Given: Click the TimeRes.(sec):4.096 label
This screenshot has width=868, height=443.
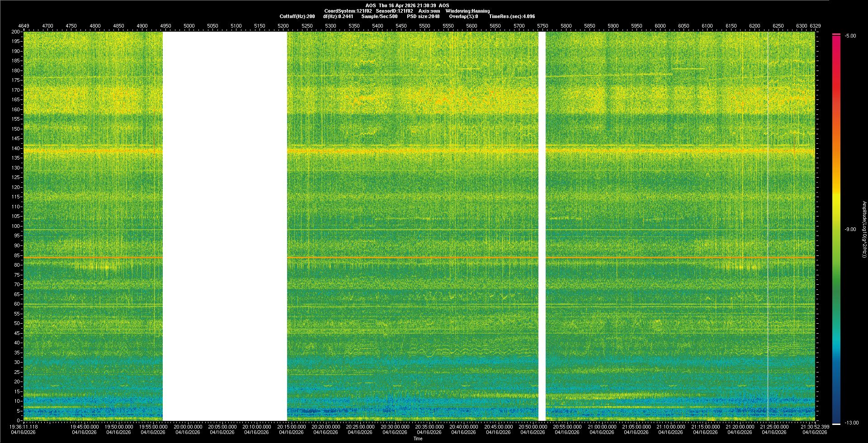Looking at the screenshot, I should [x=512, y=16].
